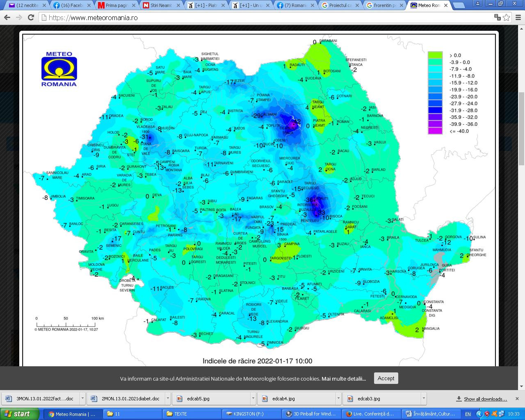This screenshot has width=525, height=420.
Task: Click the browser back arrow
Action: point(7,18)
